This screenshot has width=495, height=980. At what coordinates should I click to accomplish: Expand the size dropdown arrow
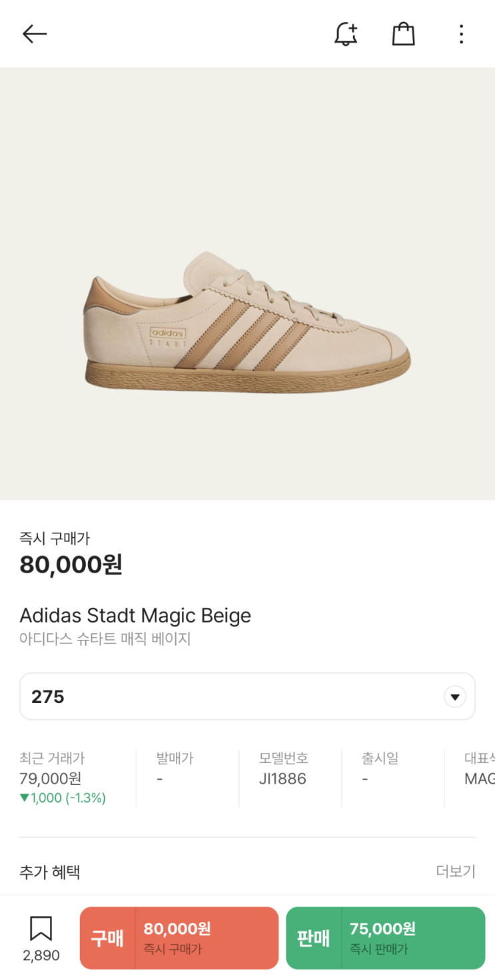(x=455, y=697)
